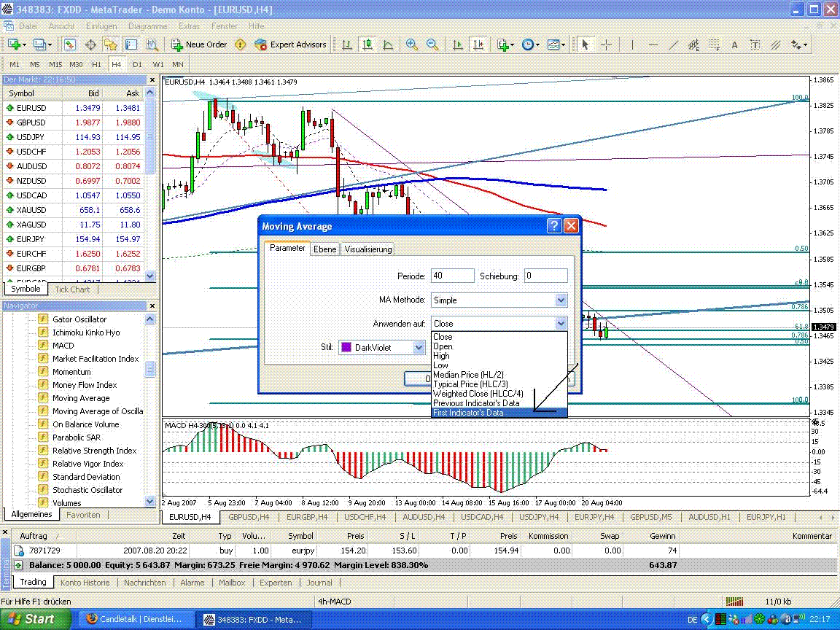Image resolution: width=840 pixels, height=630 pixels.
Task: Click the zoom in magnifier icon
Action: 412,44
